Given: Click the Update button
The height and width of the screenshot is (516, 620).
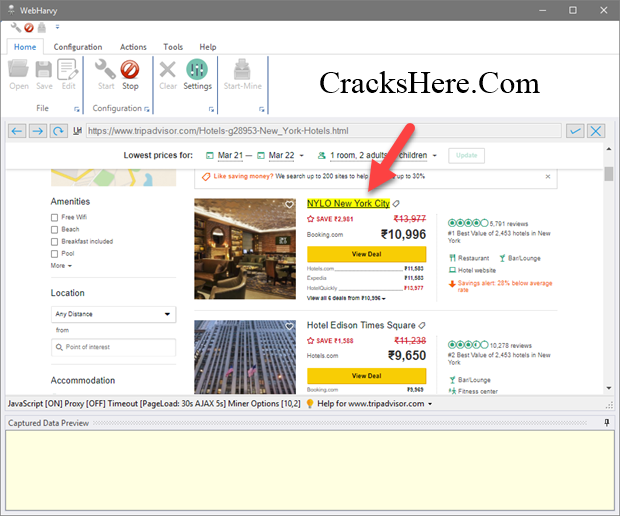Looking at the screenshot, I should pyautogui.click(x=467, y=155).
